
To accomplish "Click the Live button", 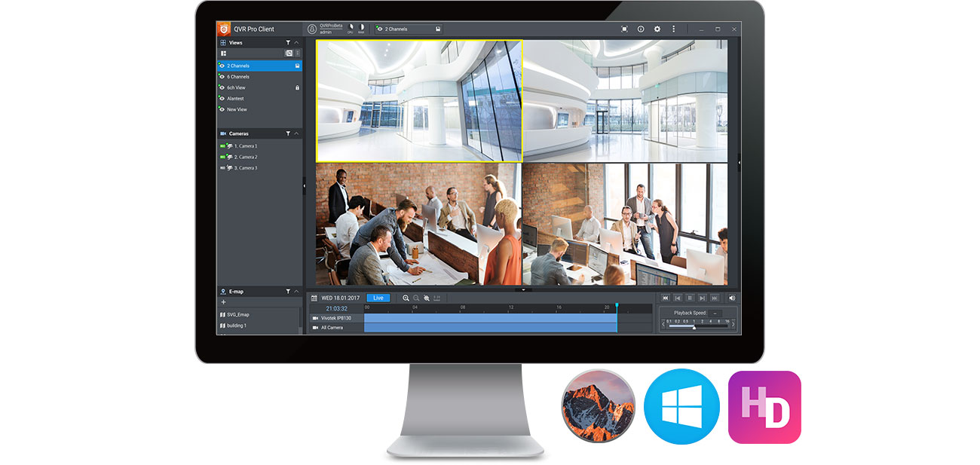I will 378,298.
